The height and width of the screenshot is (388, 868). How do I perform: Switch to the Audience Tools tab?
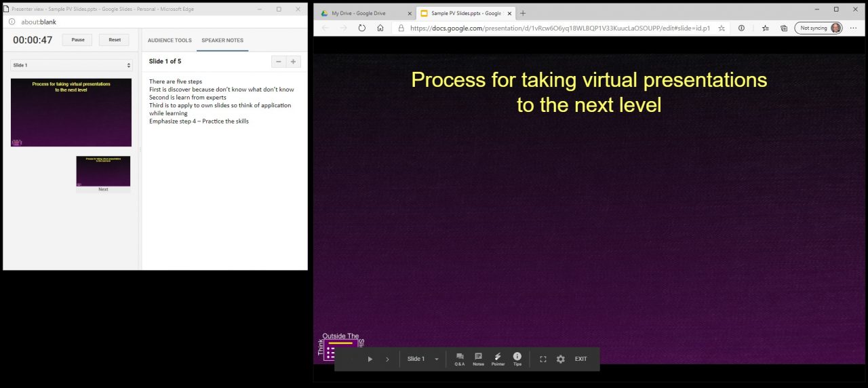point(170,41)
